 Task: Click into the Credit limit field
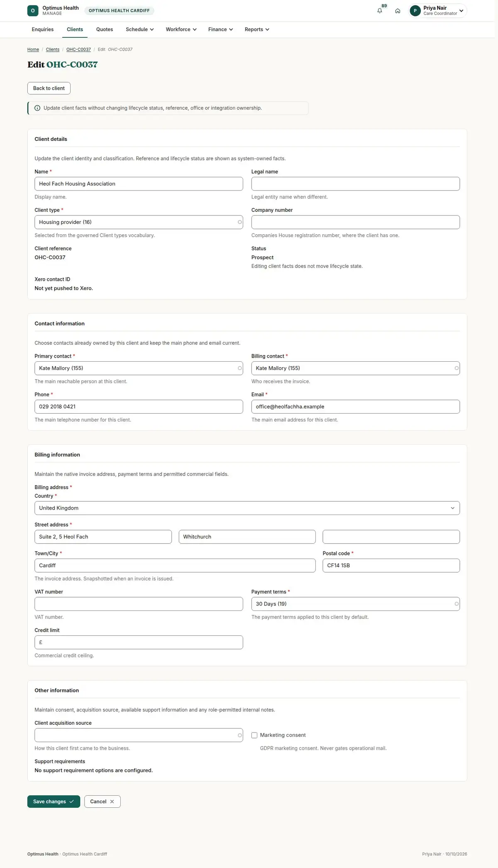tap(139, 642)
